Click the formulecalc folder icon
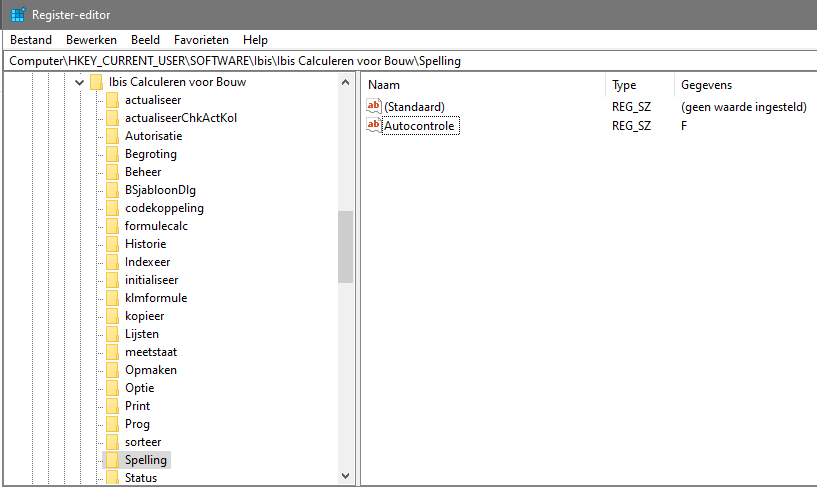817x487 pixels. pos(113,226)
